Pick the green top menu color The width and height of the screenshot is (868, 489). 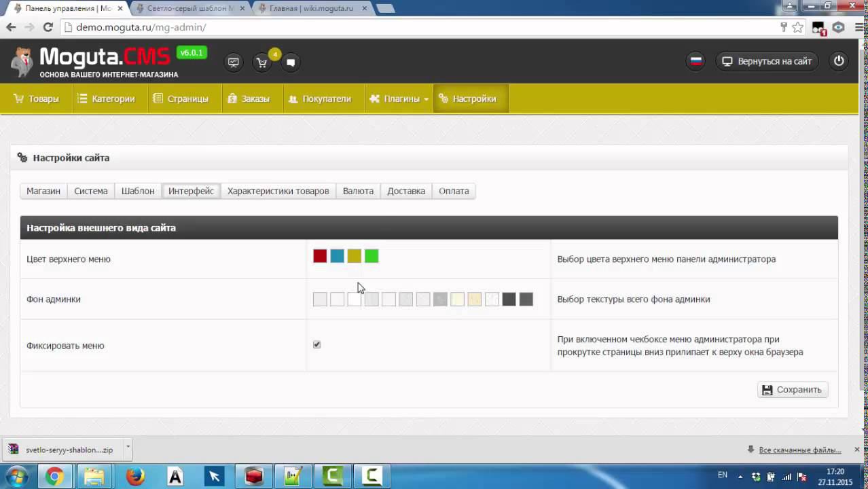[372, 256]
